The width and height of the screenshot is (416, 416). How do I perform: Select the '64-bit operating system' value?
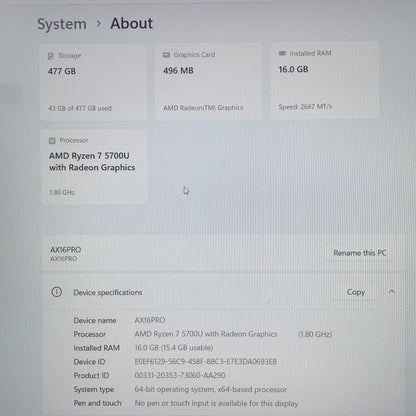210,389
